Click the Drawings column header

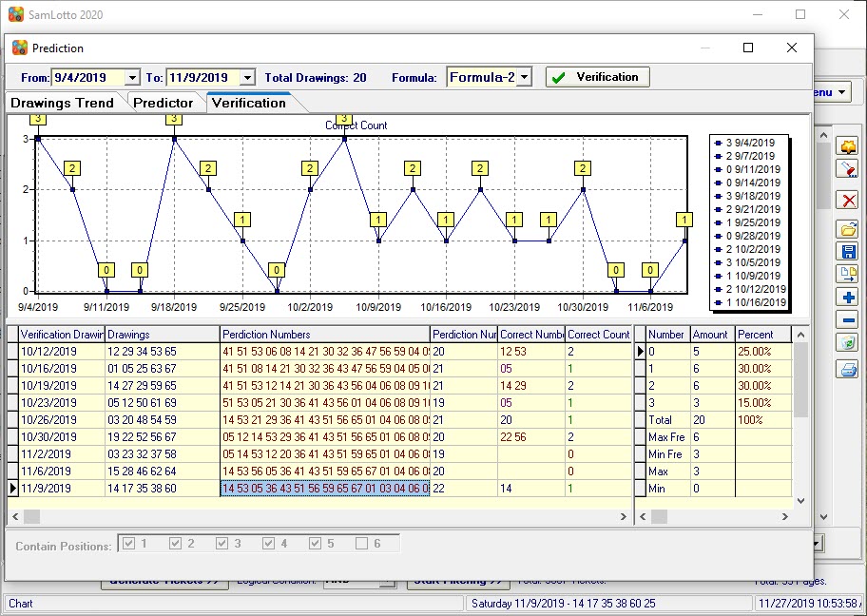click(163, 335)
